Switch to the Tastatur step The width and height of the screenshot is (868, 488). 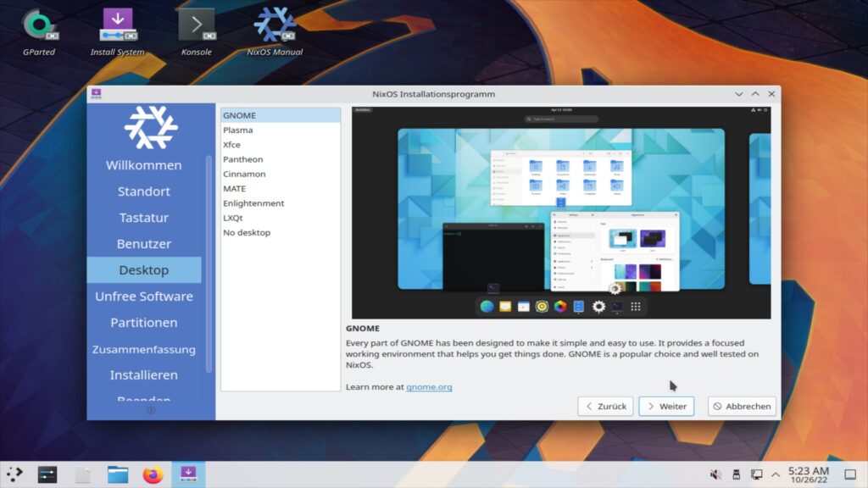tap(144, 218)
